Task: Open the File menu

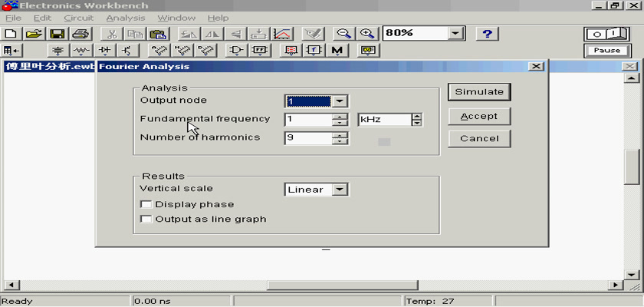Action: pos(13,18)
